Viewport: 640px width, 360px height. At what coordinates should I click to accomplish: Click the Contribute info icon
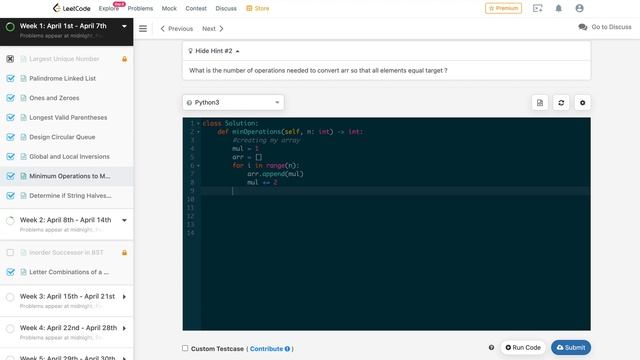tap(287, 349)
